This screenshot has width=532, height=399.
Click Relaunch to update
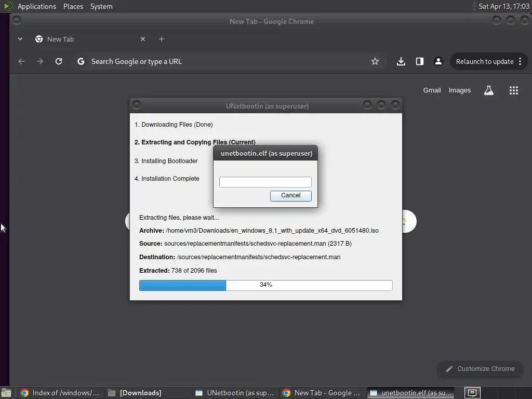(485, 61)
